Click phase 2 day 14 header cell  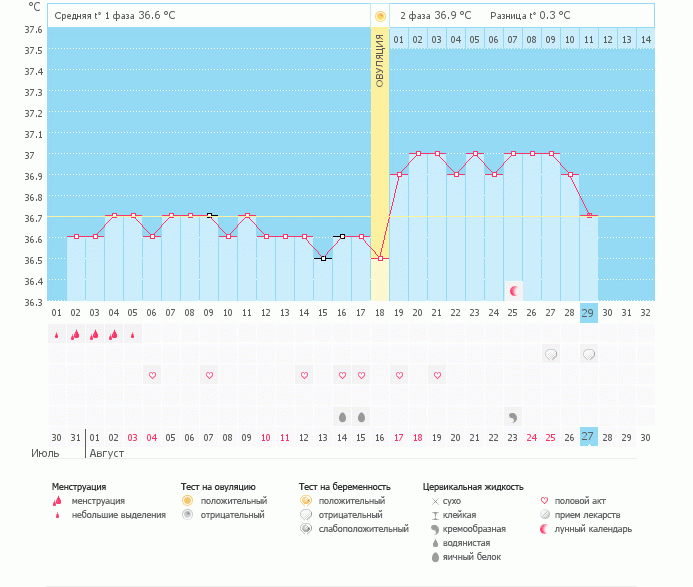pyautogui.click(x=645, y=39)
